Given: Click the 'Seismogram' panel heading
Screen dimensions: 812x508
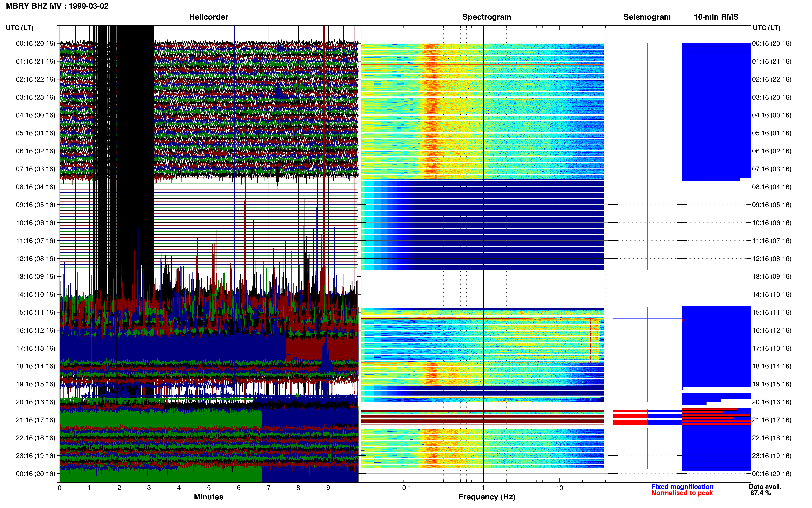Looking at the screenshot, I should [647, 17].
